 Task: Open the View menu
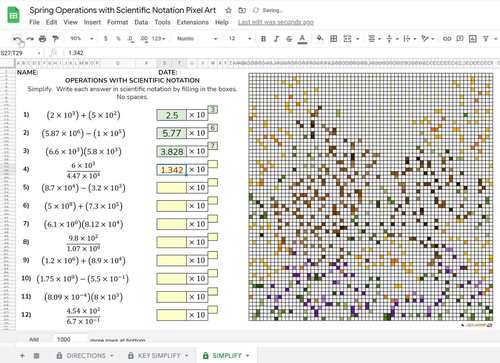click(70, 22)
